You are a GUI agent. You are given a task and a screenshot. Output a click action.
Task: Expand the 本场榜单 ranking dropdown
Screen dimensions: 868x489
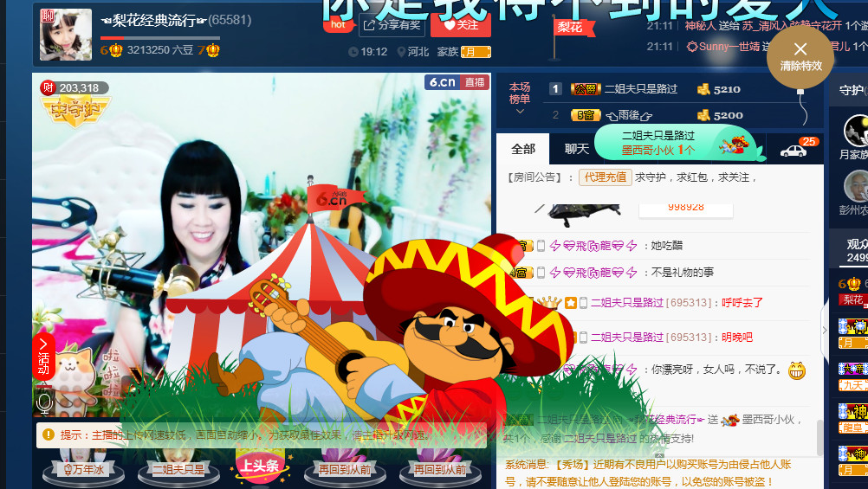tap(520, 98)
